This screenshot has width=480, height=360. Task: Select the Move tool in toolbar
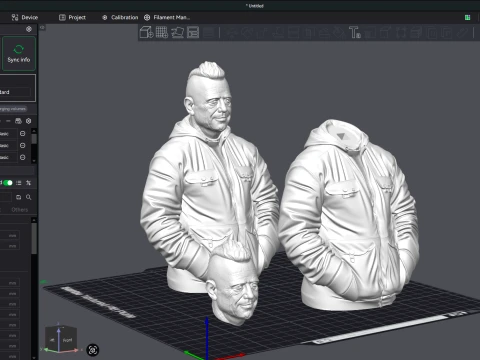point(231,33)
